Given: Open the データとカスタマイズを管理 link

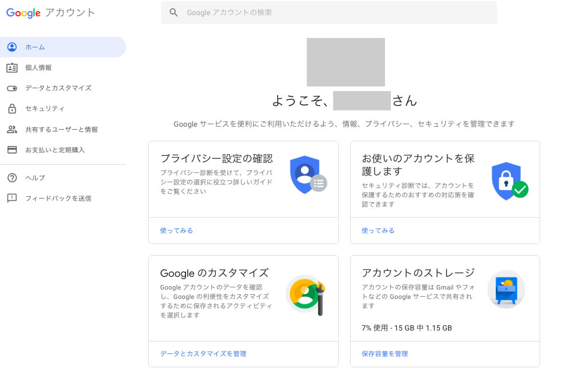Looking at the screenshot, I should coord(203,354).
